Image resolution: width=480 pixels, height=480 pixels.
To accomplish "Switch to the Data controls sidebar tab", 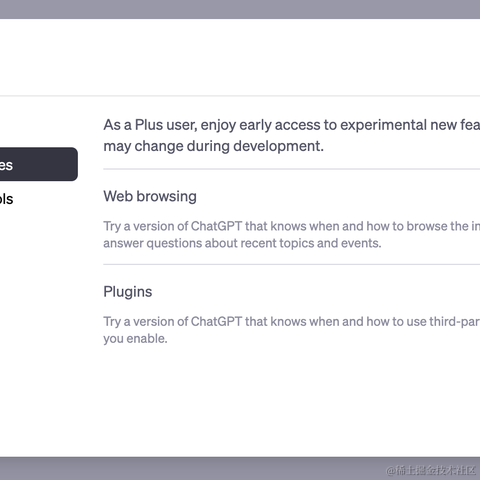I will tap(7, 199).
